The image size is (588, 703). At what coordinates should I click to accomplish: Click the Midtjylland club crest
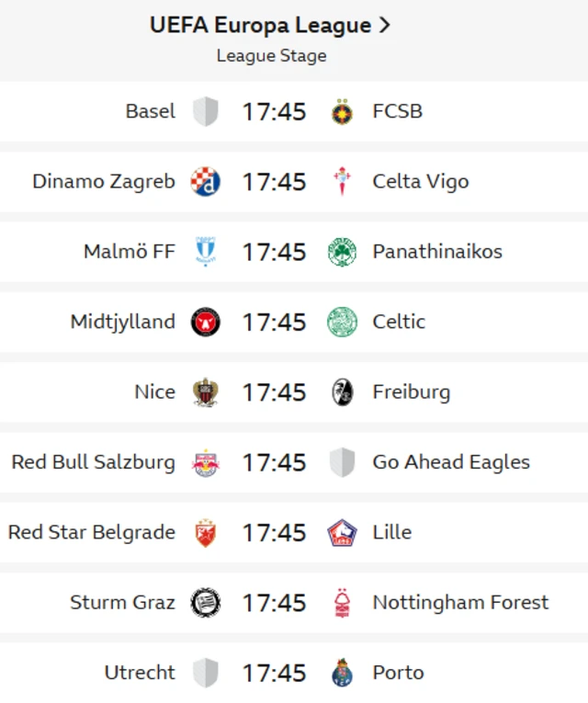tap(206, 322)
